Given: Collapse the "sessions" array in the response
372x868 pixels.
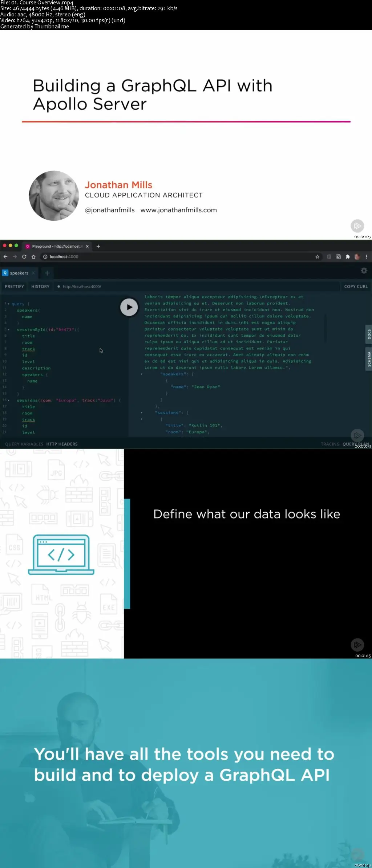Looking at the screenshot, I should tap(142, 413).
